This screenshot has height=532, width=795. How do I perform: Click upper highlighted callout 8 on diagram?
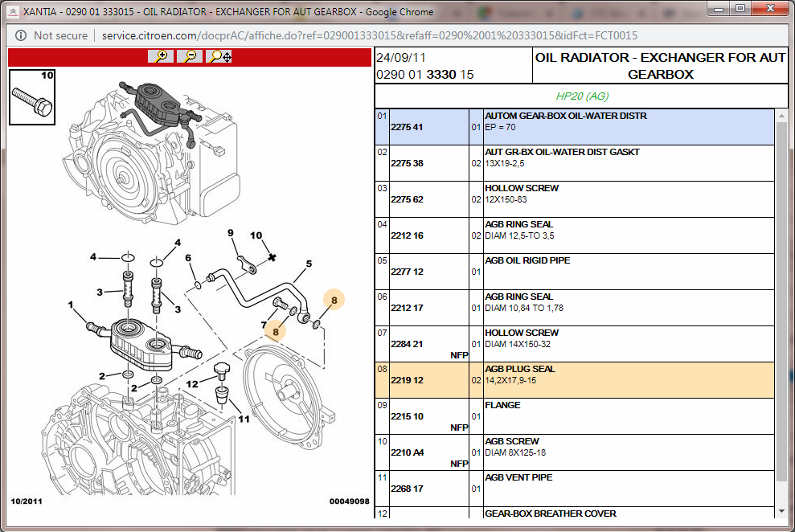pyautogui.click(x=334, y=300)
